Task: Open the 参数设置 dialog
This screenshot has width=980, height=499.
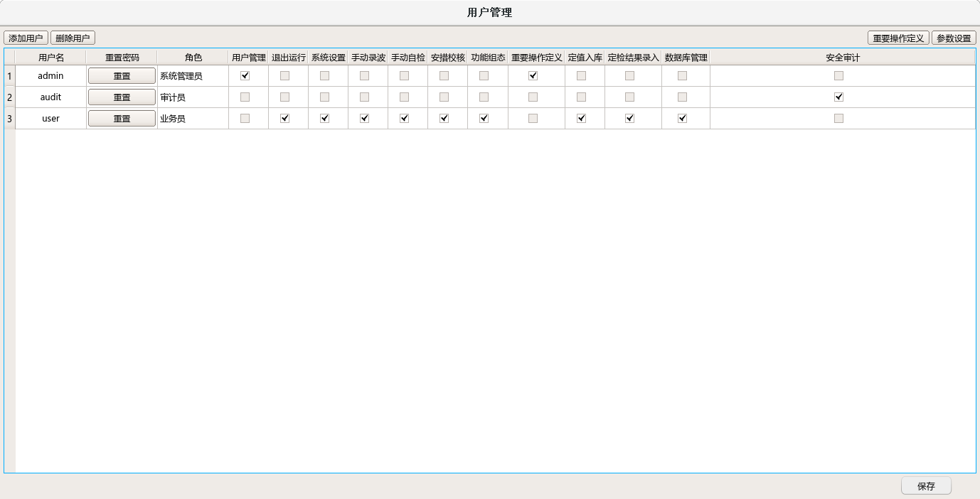Action: 954,38
